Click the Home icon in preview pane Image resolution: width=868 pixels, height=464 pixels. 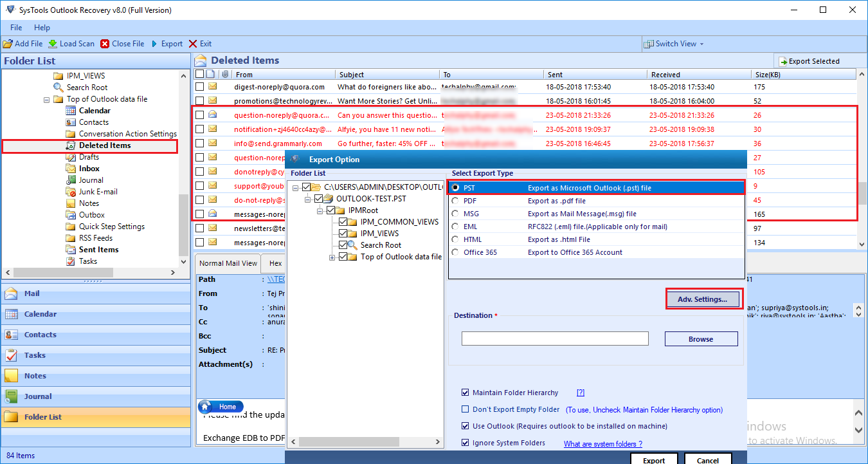tap(206, 407)
